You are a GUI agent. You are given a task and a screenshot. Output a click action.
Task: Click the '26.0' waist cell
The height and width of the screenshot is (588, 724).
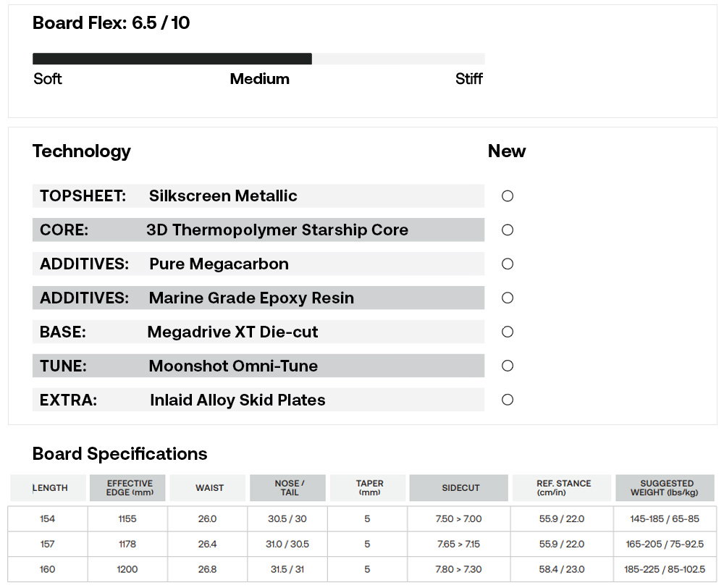tap(207, 518)
